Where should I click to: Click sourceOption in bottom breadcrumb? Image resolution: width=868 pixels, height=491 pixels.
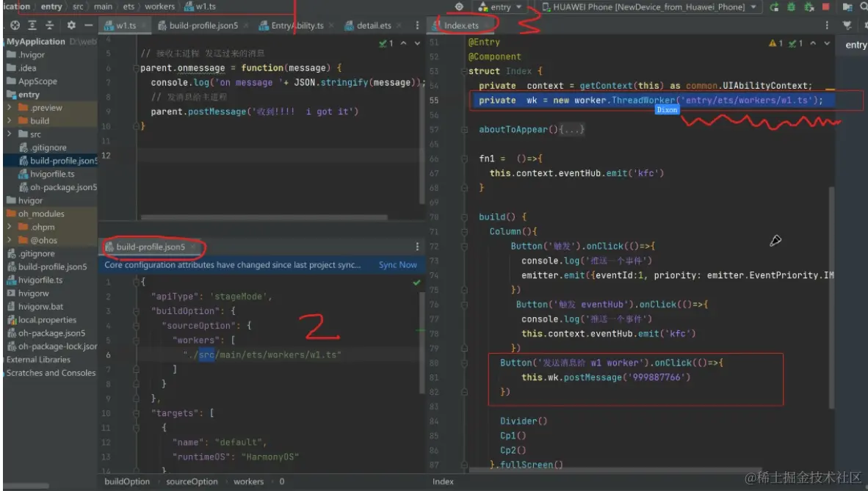coord(192,481)
